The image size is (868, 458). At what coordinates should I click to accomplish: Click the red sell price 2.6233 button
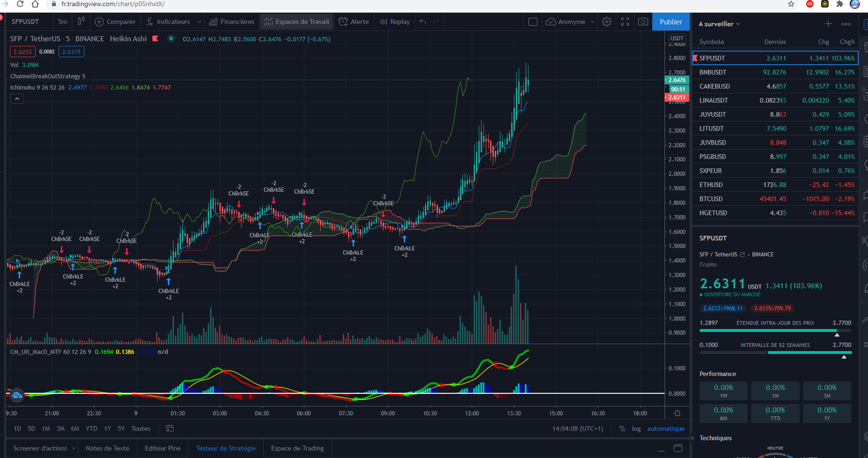[23, 52]
